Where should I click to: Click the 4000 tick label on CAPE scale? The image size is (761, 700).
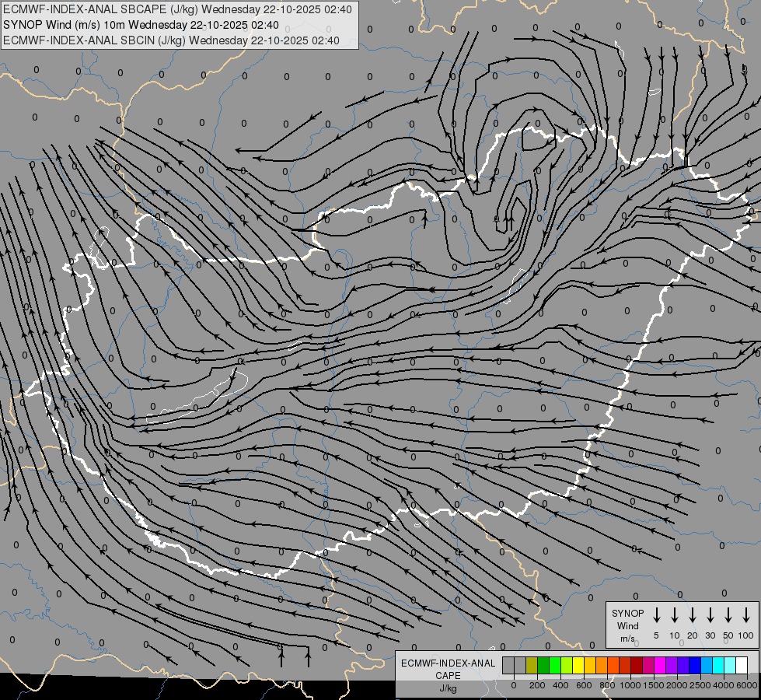point(724,685)
